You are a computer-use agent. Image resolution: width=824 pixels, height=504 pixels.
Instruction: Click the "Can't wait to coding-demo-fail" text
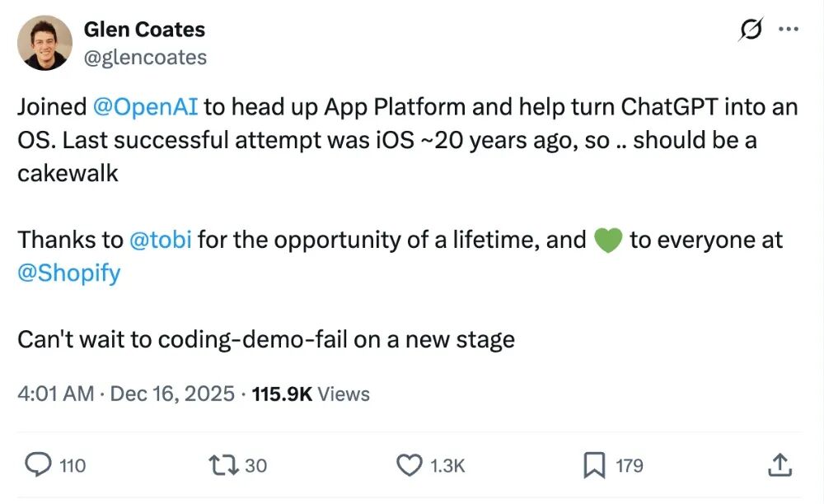click(266, 339)
